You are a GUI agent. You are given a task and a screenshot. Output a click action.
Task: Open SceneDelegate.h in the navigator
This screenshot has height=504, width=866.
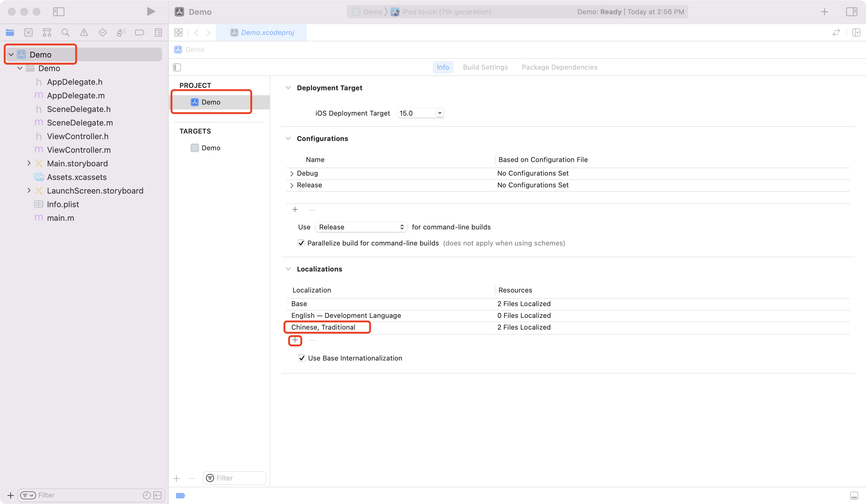79,109
